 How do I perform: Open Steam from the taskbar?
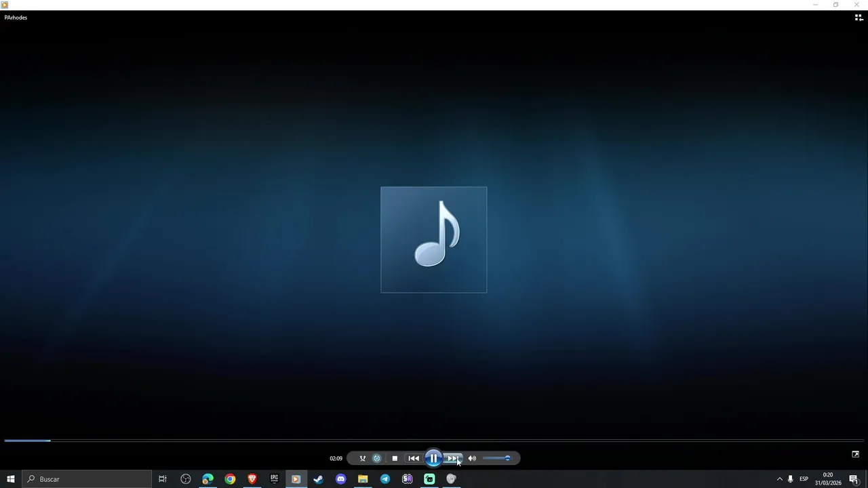318,479
